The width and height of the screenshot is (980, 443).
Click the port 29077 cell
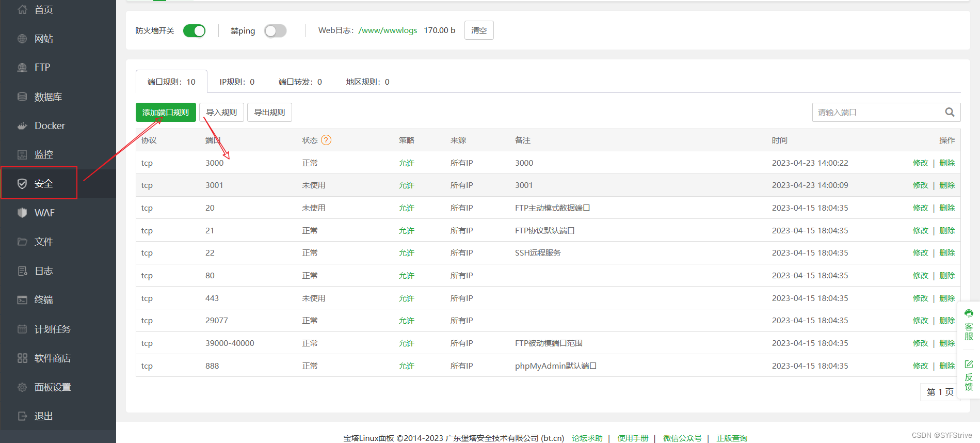[217, 320]
